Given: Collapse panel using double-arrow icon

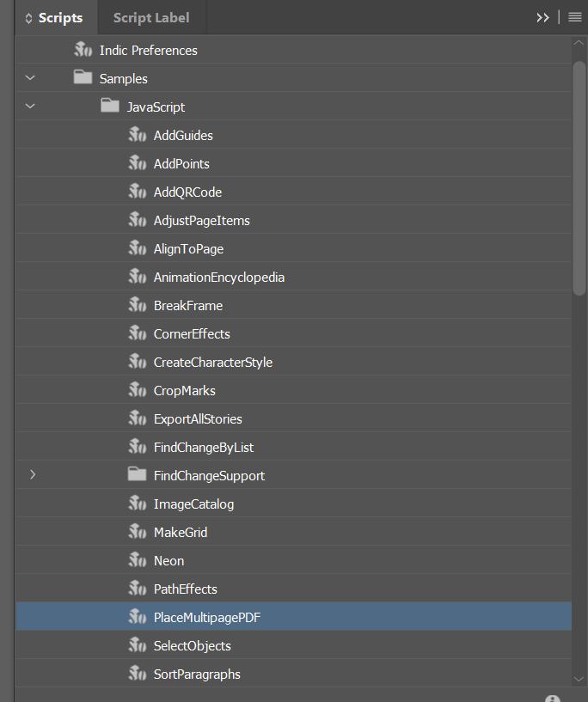Looking at the screenshot, I should 542,17.
